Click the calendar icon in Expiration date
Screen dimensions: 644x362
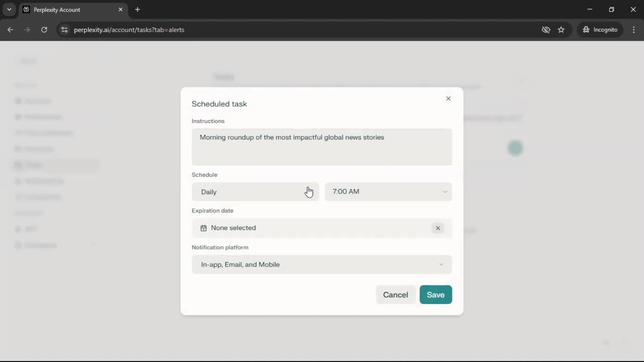tap(203, 228)
